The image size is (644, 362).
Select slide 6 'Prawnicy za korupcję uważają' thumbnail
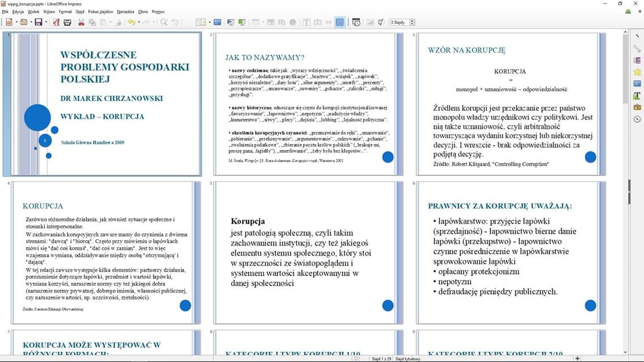(511, 252)
